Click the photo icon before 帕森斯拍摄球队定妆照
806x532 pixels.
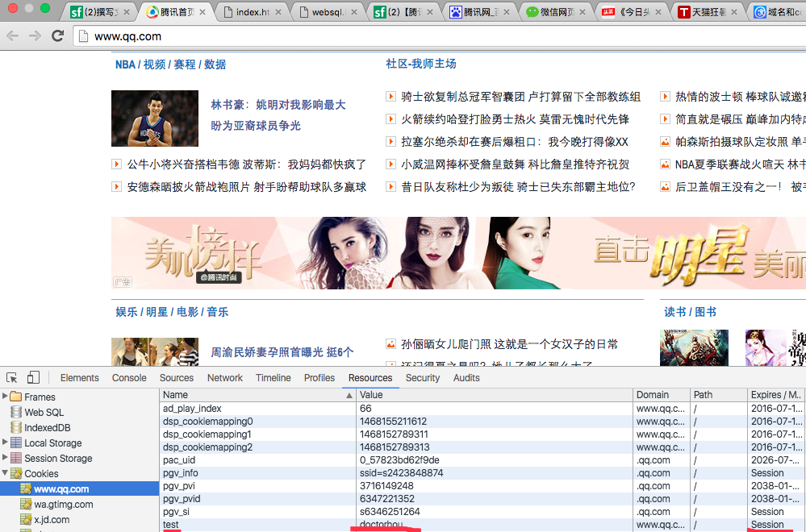(x=665, y=141)
